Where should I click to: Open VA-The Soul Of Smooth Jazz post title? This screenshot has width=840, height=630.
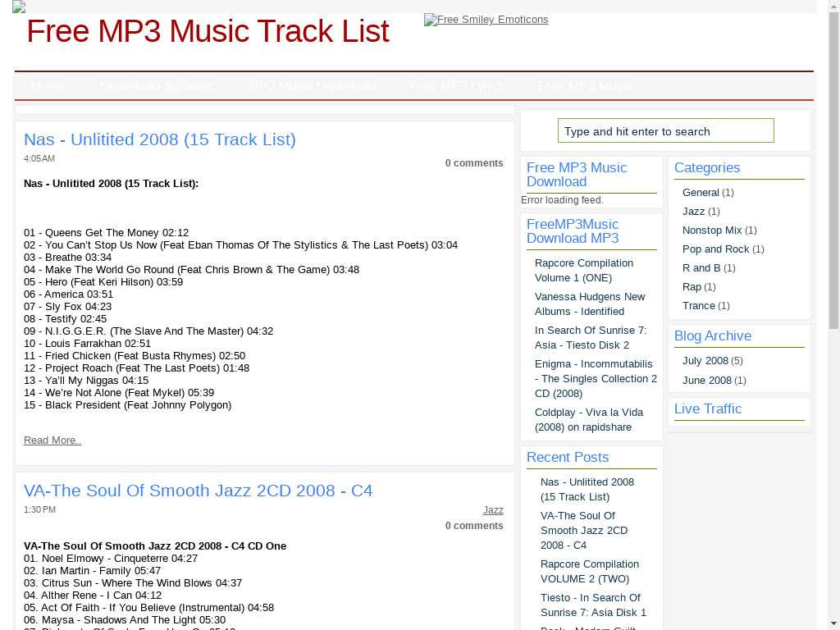198,491
